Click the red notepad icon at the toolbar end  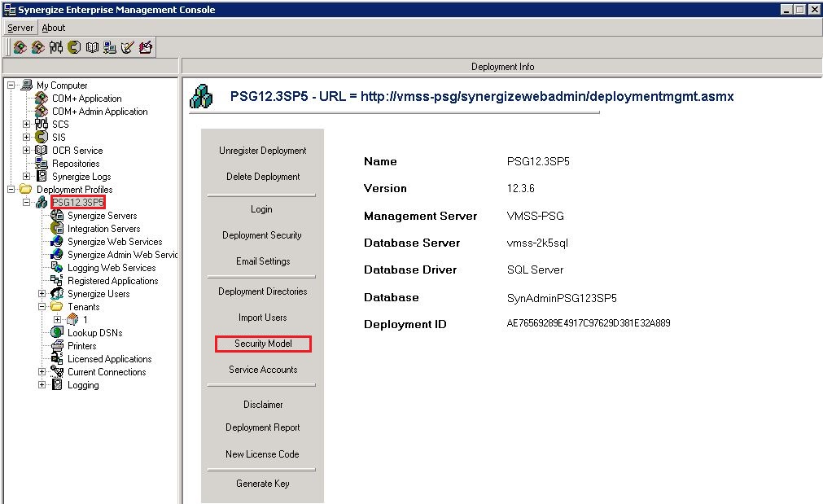click(x=146, y=47)
